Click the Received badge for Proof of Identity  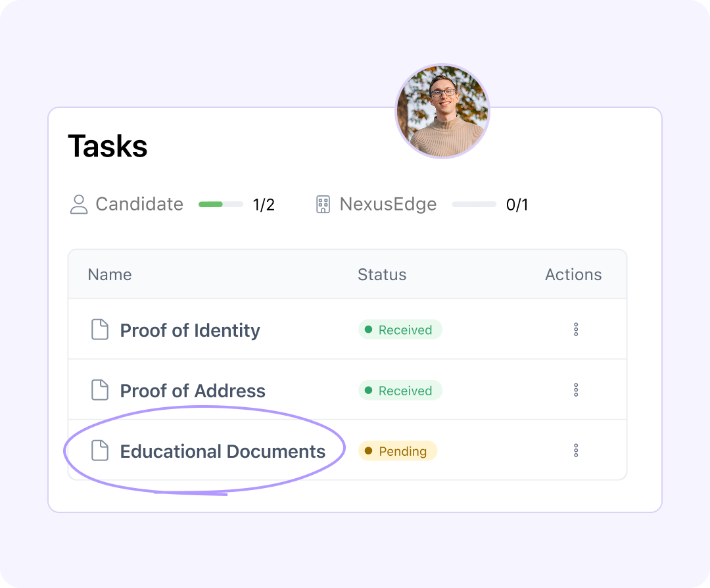[400, 330]
